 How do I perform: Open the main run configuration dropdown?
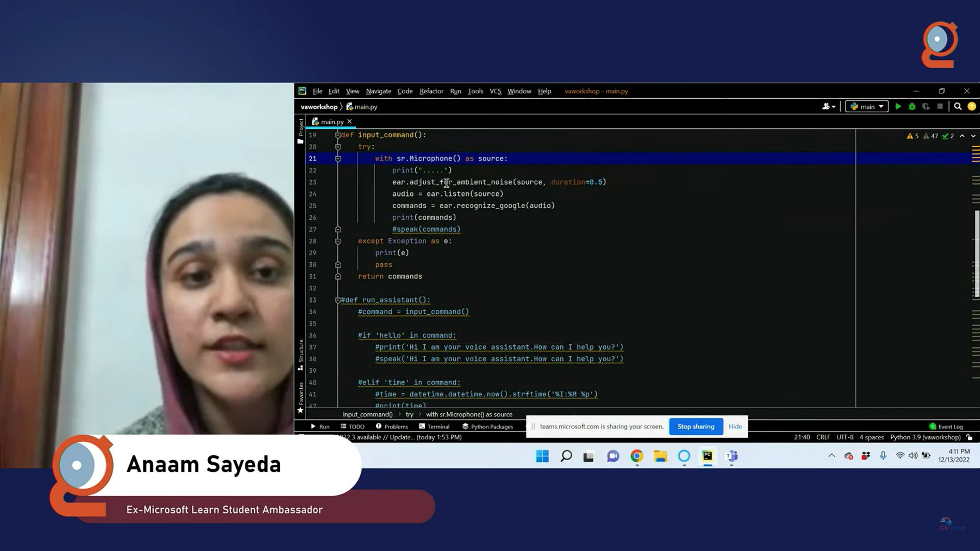click(867, 107)
